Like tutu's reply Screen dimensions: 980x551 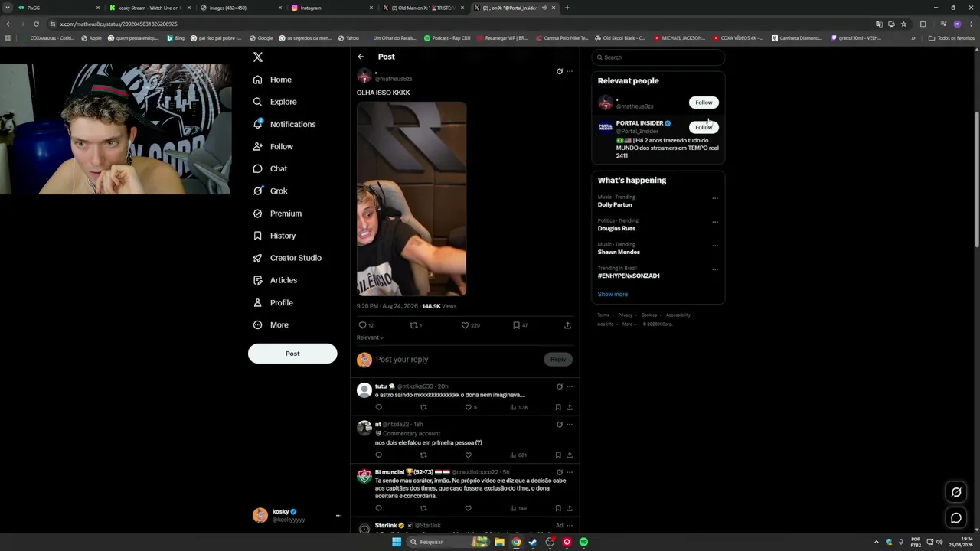(x=469, y=407)
